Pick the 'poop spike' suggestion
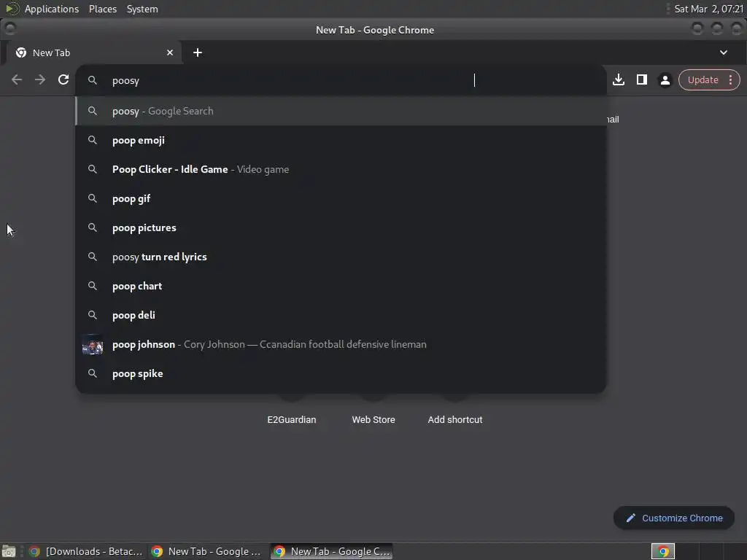The height and width of the screenshot is (560, 747). (x=341, y=373)
